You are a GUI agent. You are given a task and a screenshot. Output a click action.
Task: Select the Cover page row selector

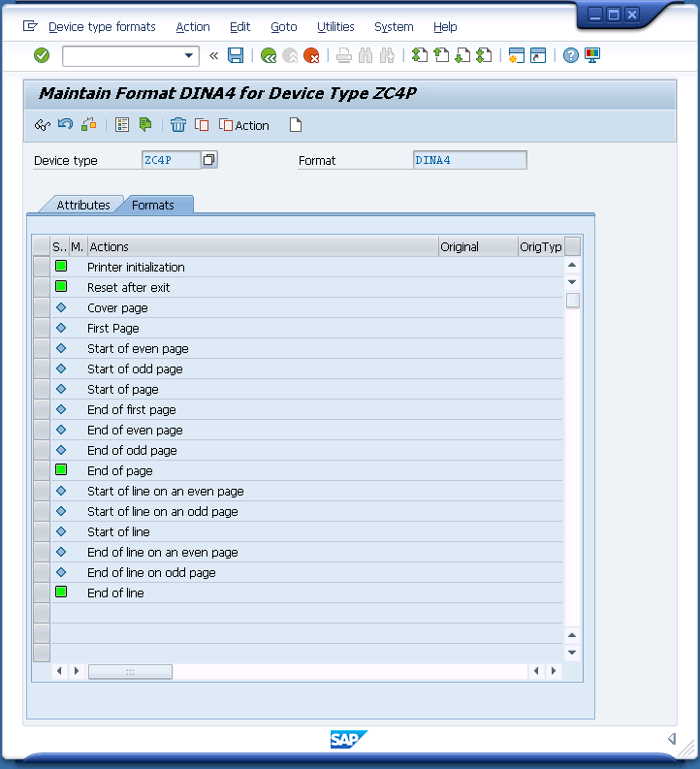tap(41, 307)
